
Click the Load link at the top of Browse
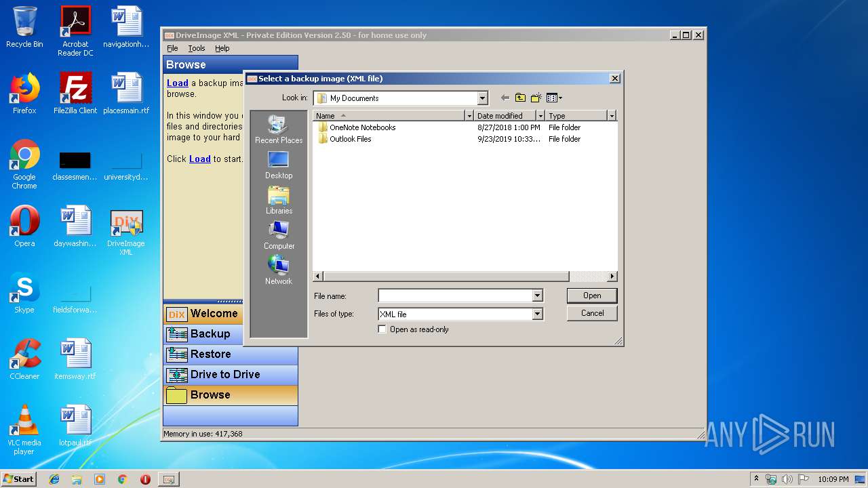pos(178,83)
